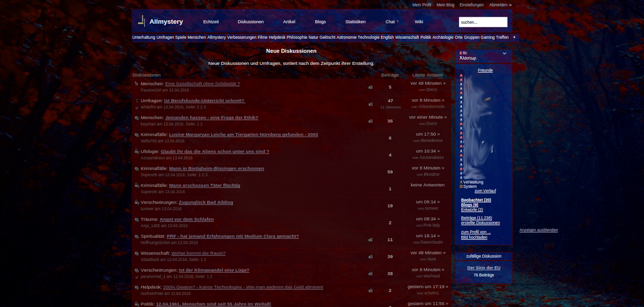
Task: Click thread icon beside 'Ist der Klimawandel eine Lüge?'
Action: pyautogui.click(x=137, y=270)
